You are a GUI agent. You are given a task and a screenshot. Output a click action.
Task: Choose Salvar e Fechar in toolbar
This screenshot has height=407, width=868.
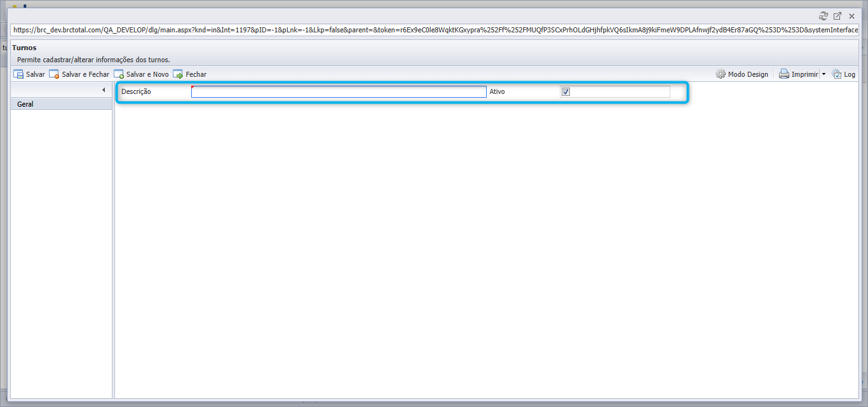79,74
